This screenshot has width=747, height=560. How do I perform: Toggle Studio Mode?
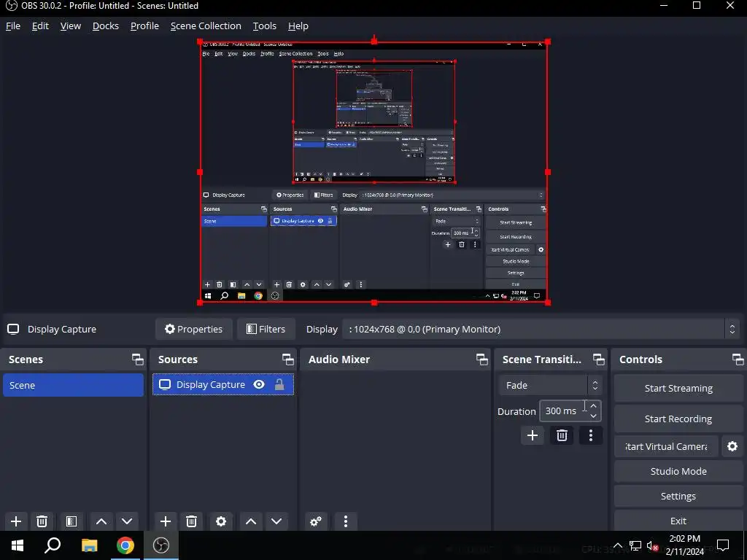point(678,472)
